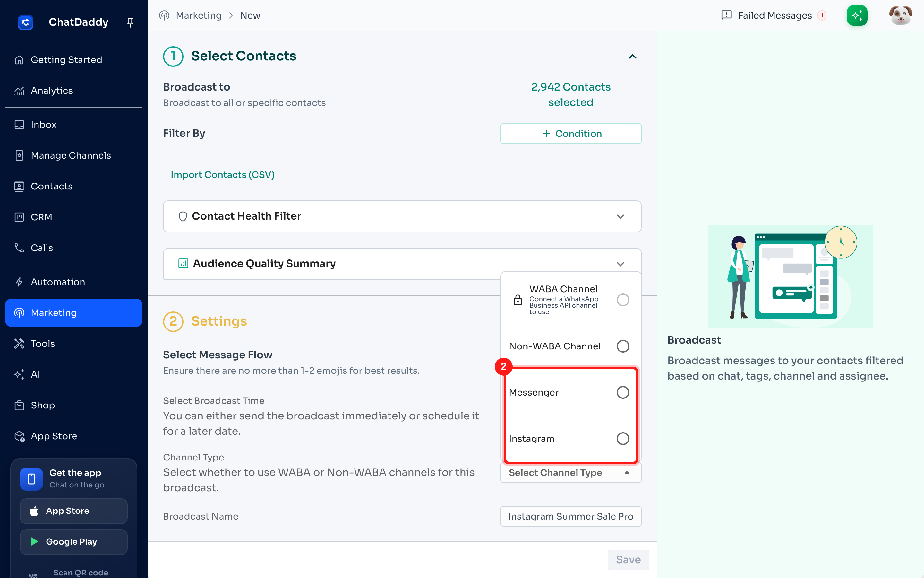Open the user avatar profile menu
Image resolution: width=924 pixels, height=578 pixels.
click(x=900, y=15)
